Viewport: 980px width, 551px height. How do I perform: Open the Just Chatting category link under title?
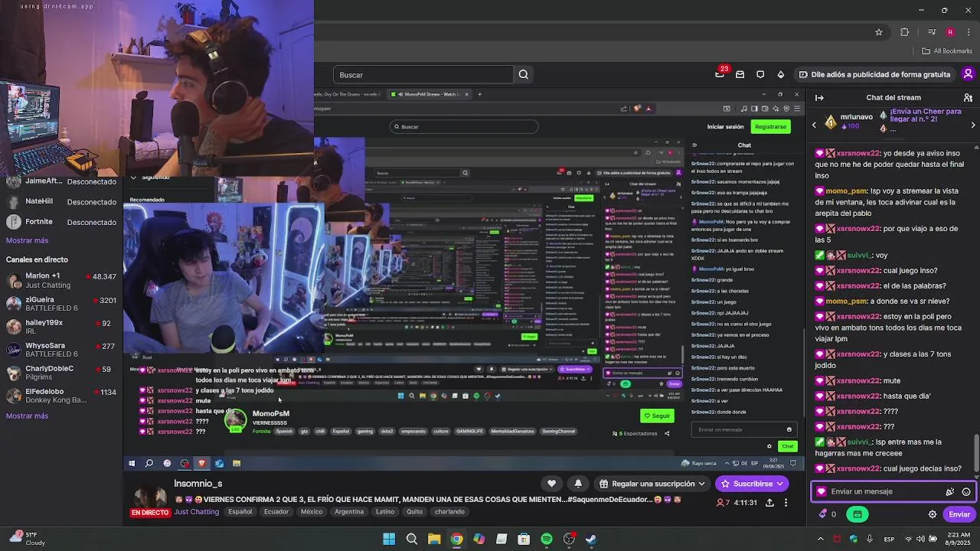pyautogui.click(x=196, y=512)
